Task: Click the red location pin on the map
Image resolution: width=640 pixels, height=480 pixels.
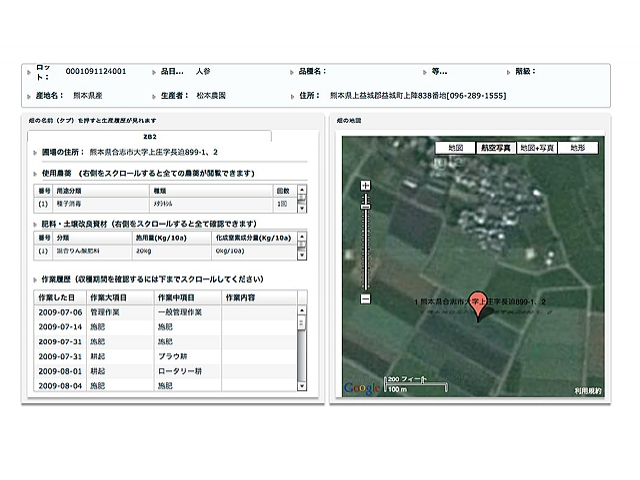Action: tap(478, 307)
